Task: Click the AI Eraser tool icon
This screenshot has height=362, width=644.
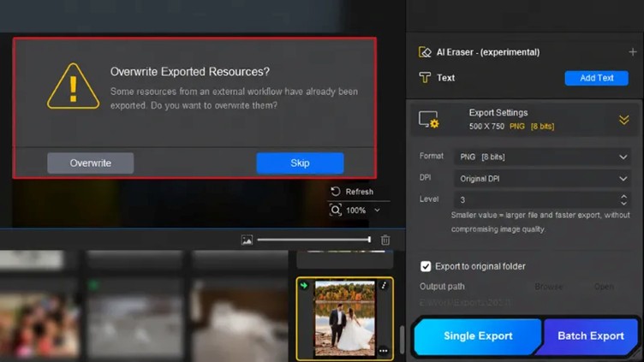Action: [425, 52]
